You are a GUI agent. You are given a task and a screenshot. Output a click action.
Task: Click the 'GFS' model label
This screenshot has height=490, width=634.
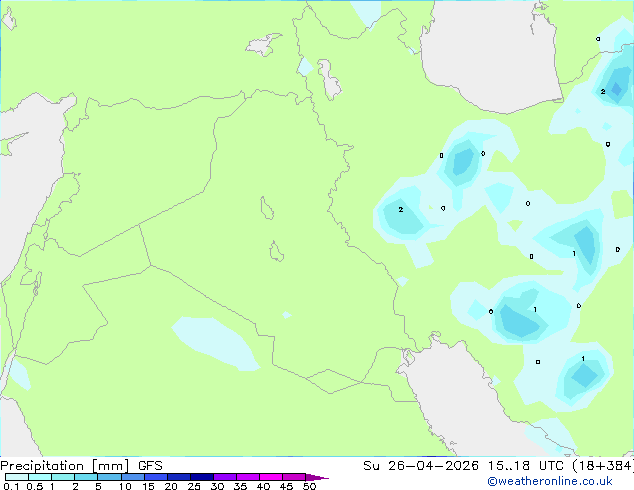[150, 466]
